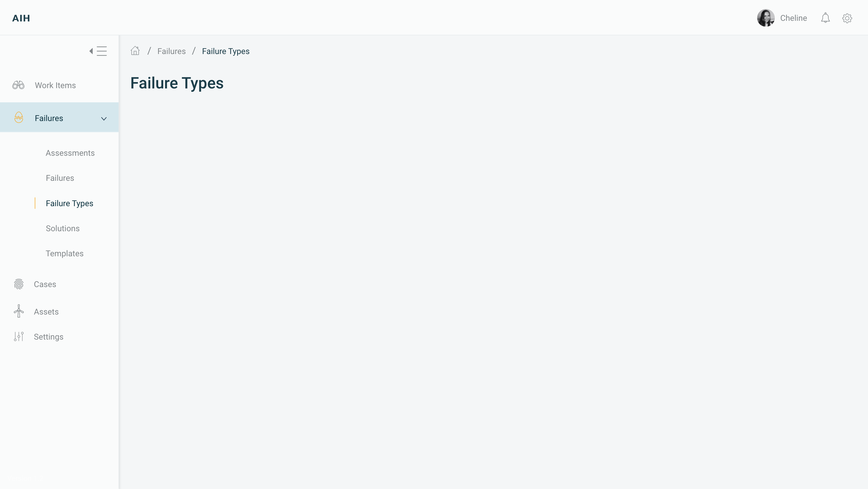Viewport: 868px width, 489px height.
Task: Open the settings gear icon in header
Action: [847, 18]
